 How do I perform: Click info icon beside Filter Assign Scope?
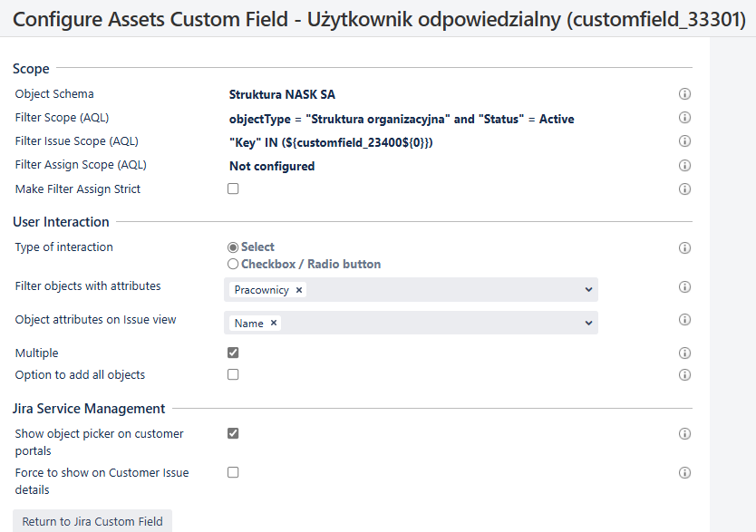click(x=684, y=165)
